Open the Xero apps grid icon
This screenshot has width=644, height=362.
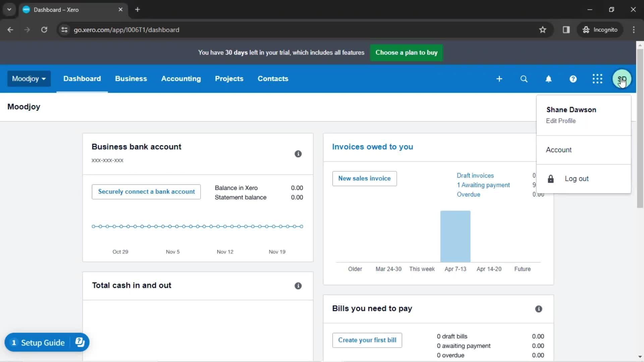click(597, 79)
